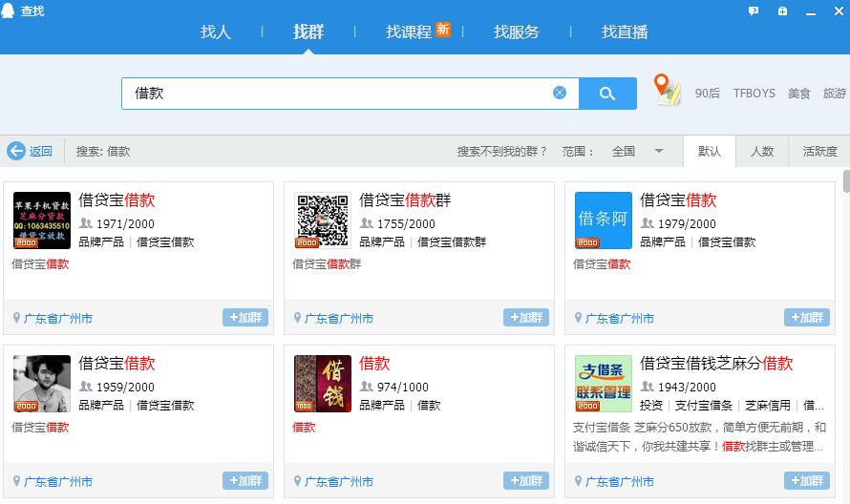Image resolution: width=850 pixels, height=504 pixels.
Task: Open the 找服务 tab
Action: [517, 31]
